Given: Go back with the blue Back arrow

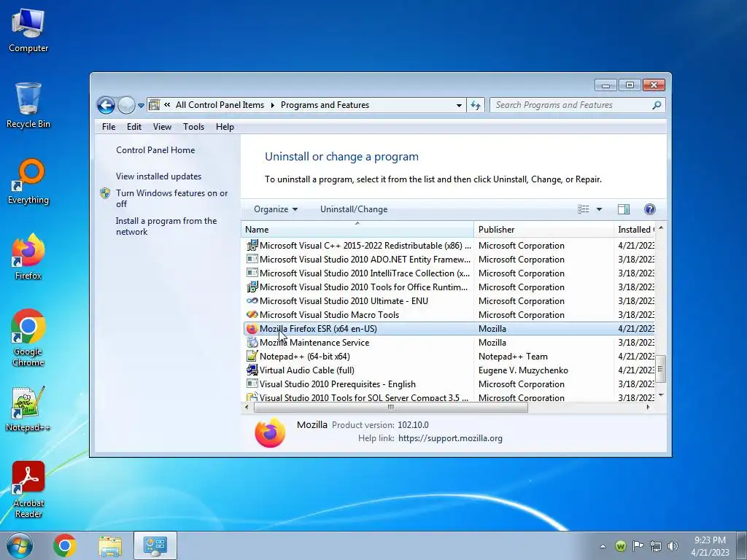Looking at the screenshot, I should click(x=106, y=105).
